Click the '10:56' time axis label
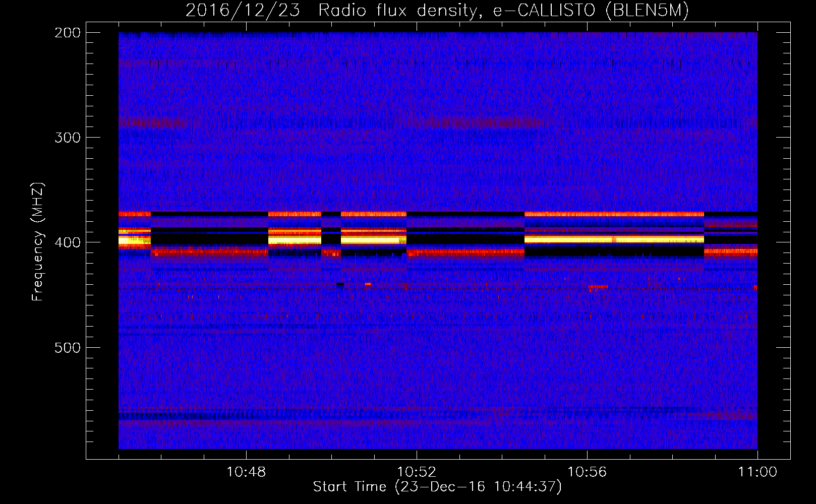Viewport: 816px width, 504px height. click(x=587, y=472)
